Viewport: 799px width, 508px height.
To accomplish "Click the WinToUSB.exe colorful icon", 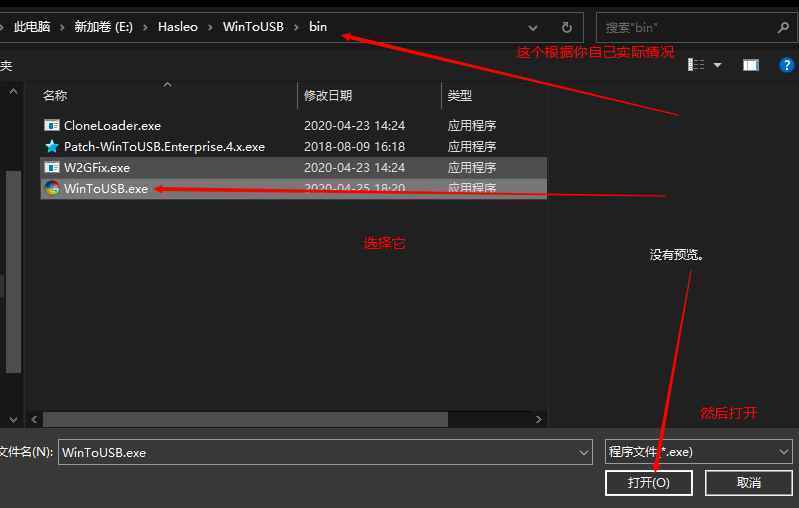I will (51, 188).
